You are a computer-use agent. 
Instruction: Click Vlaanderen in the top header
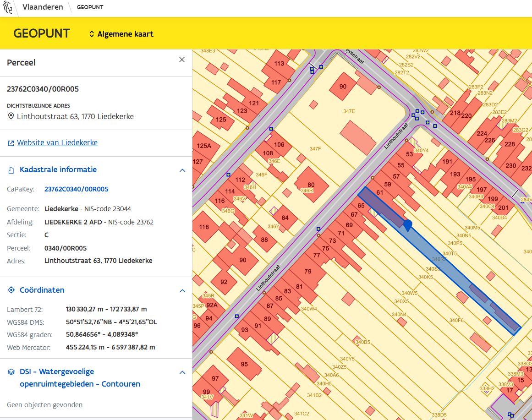click(43, 7)
